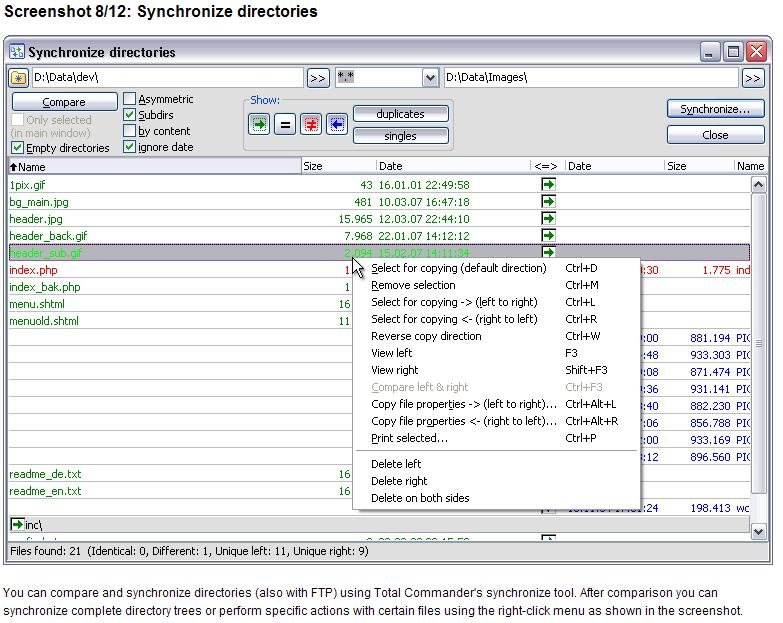The image size is (783, 623).
Task: Choose View left from context menu
Action: [496, 353]
